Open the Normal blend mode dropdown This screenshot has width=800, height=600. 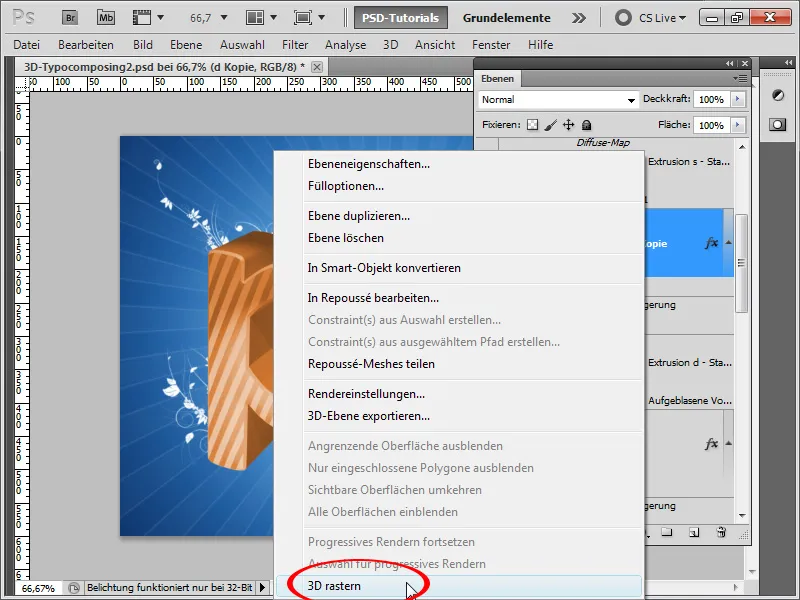coord(559,99)
